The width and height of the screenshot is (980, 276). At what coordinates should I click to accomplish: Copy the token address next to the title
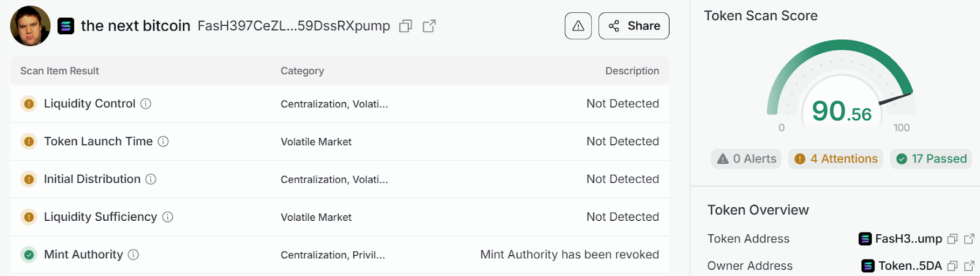pyautogui.click(x=405, y=26)
